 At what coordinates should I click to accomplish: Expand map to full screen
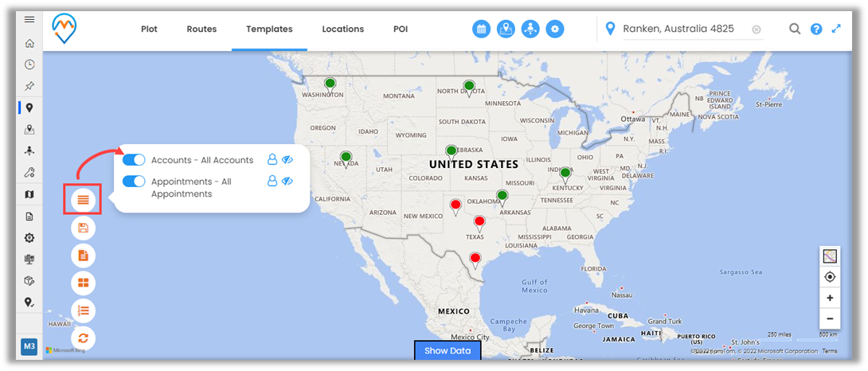[836, 29]
